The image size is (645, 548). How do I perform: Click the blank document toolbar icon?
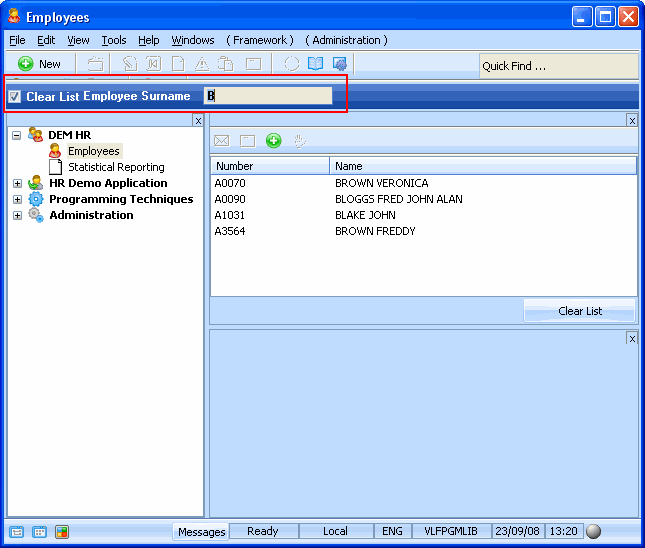click(x=178, y=64)
